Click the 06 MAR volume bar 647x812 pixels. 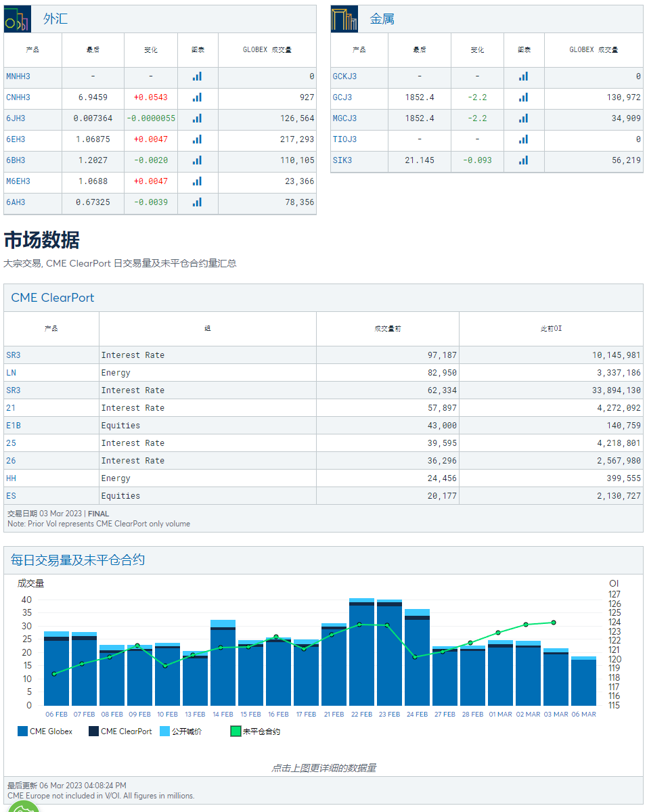[583, 681]
